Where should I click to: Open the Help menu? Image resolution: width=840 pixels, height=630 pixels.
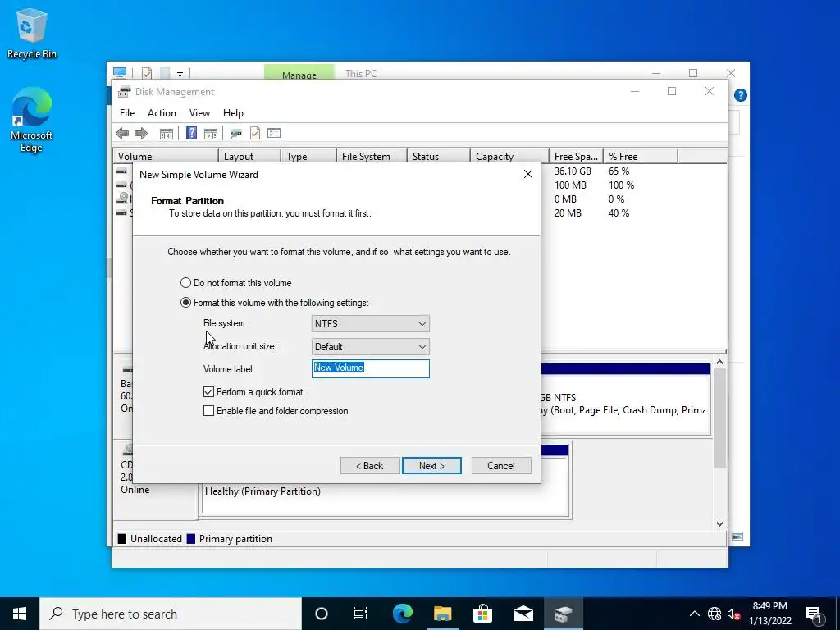233,113
